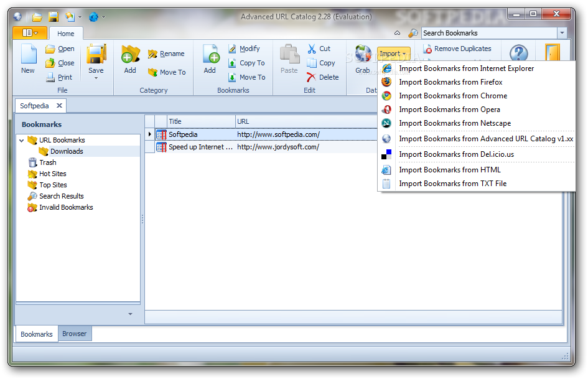Click the Save floppy disk icon
The width and height of the screenshot is (588, 379).
(96, 54)
